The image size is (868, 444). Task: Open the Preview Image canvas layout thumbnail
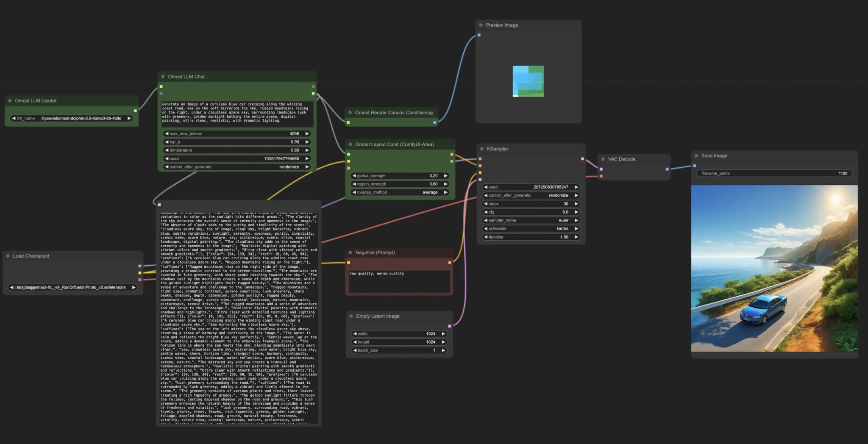tap(528, 81)
